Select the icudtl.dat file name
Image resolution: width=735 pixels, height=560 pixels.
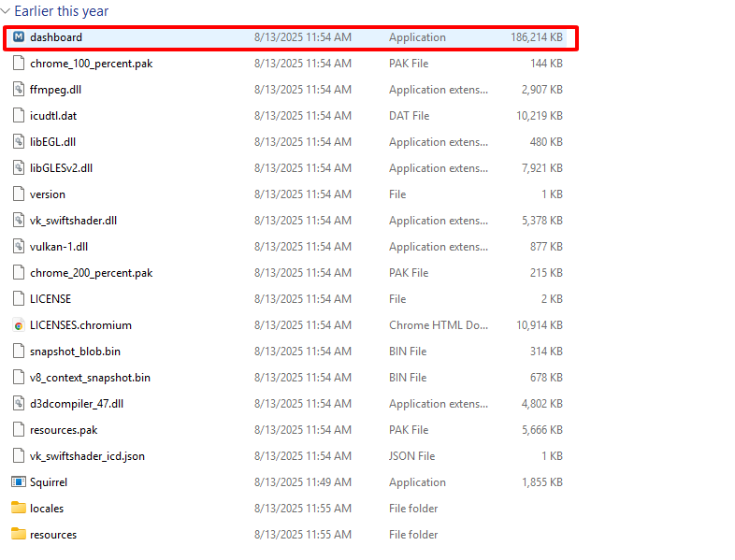pos(53,116)
